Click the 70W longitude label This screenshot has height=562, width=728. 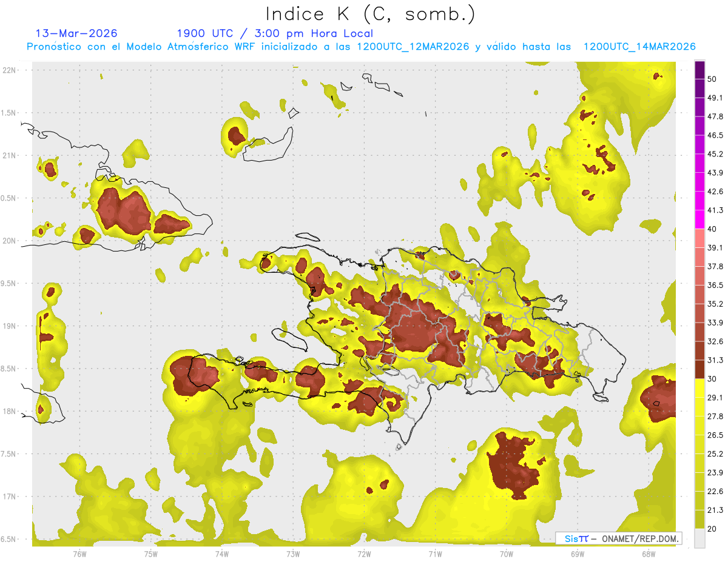tap(507, 554)
